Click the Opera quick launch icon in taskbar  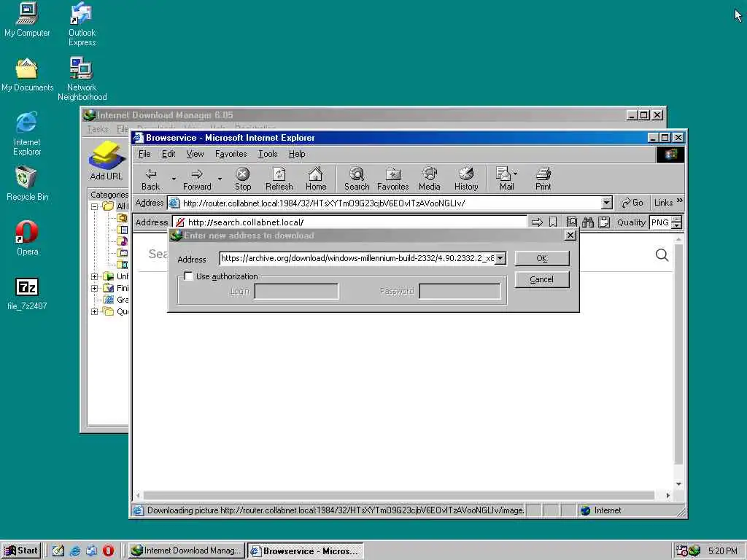click(x=108, y=551)
